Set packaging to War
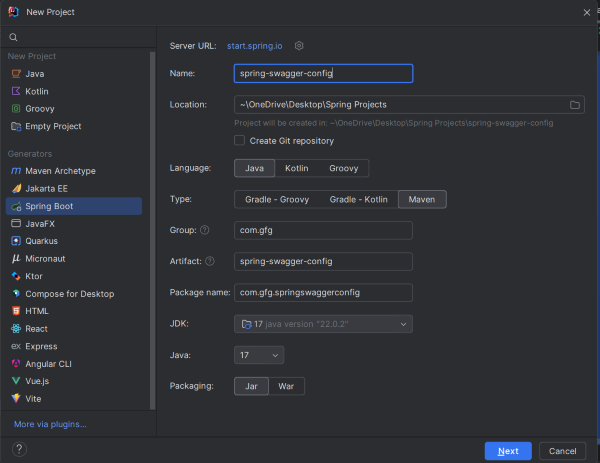 point(286,386)
